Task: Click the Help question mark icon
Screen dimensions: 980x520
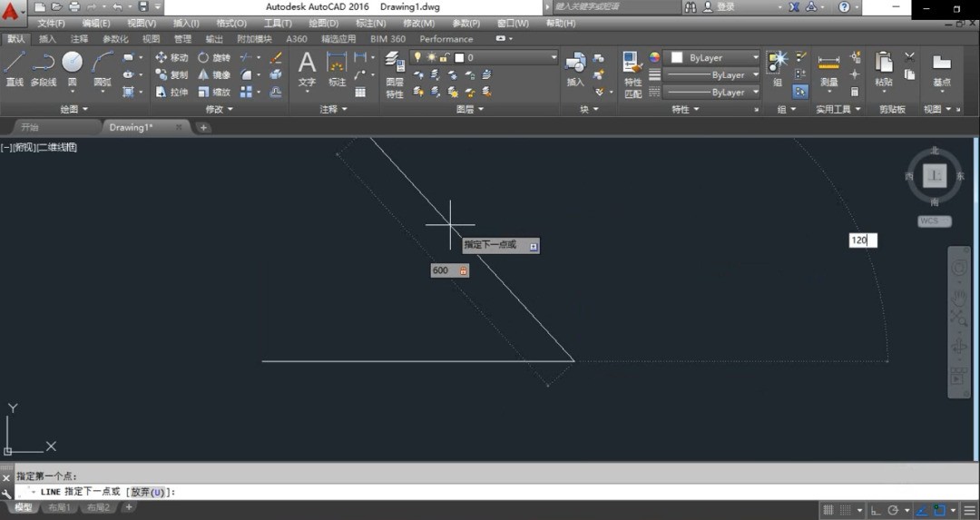Action: pyautogui.click(x=845, y=7)
